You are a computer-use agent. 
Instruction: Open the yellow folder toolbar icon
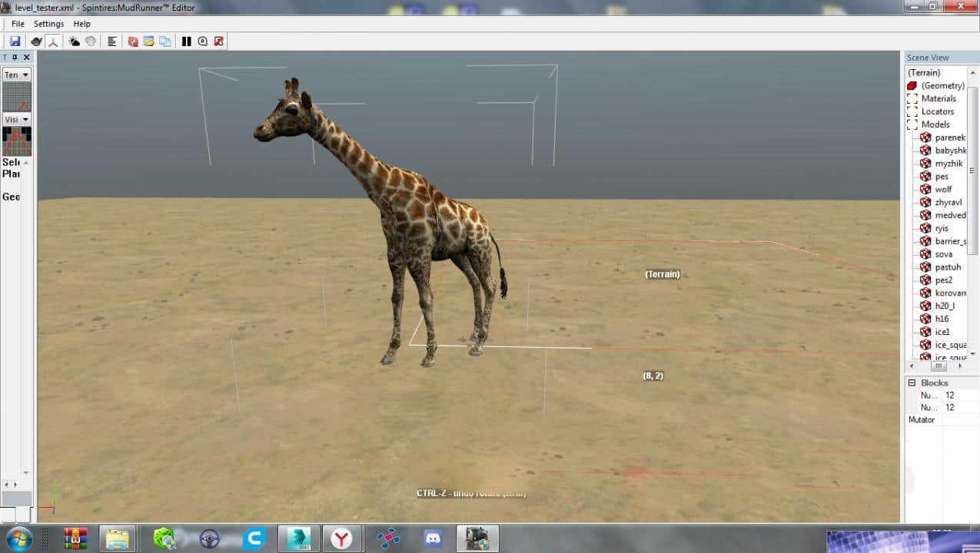149,41
